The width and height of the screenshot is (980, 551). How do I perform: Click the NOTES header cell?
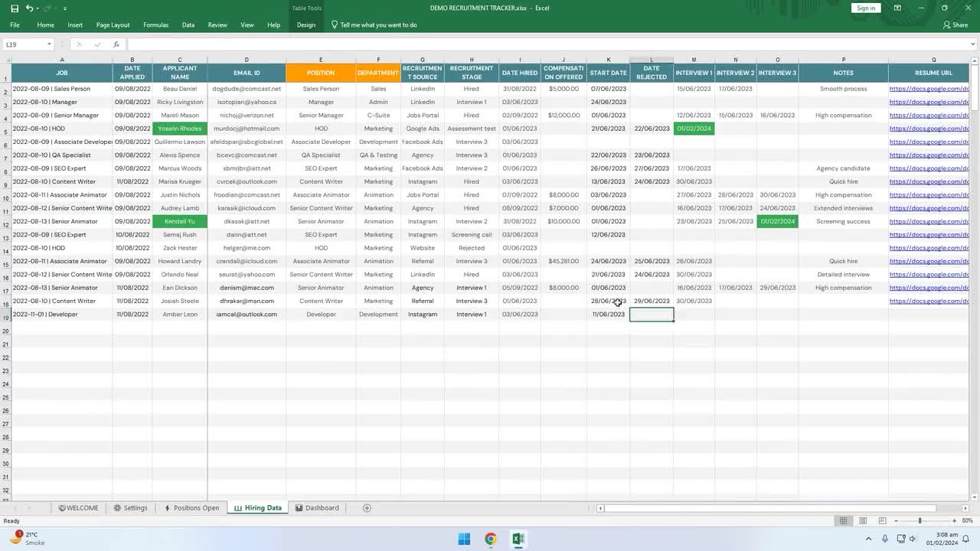[843, 73]
